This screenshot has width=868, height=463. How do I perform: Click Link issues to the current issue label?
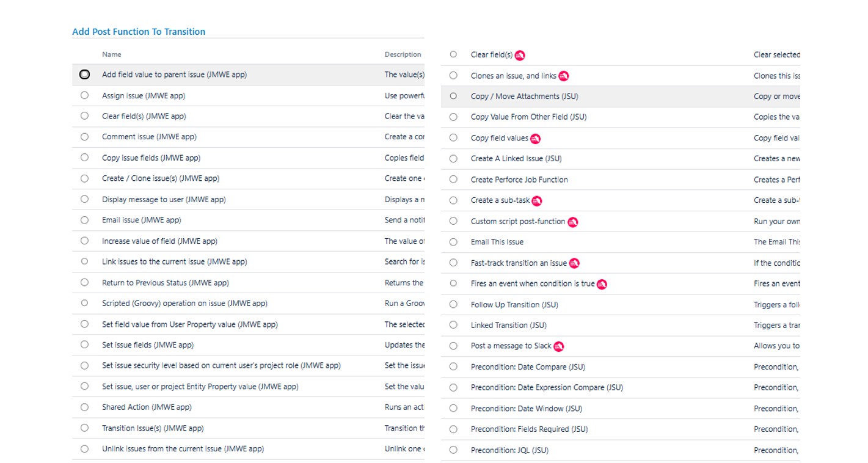[175, 261]
